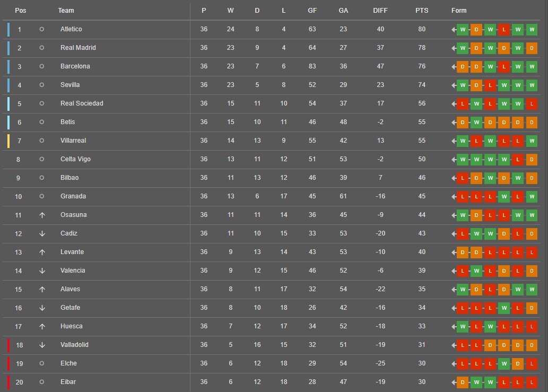Sort the table by DIFF column header

[x=380, y=11]
